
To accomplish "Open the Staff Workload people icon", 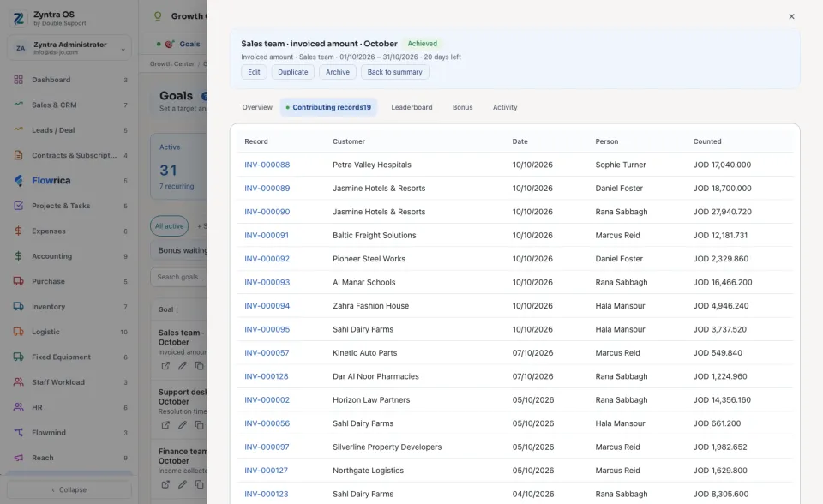I will point(18,382).
